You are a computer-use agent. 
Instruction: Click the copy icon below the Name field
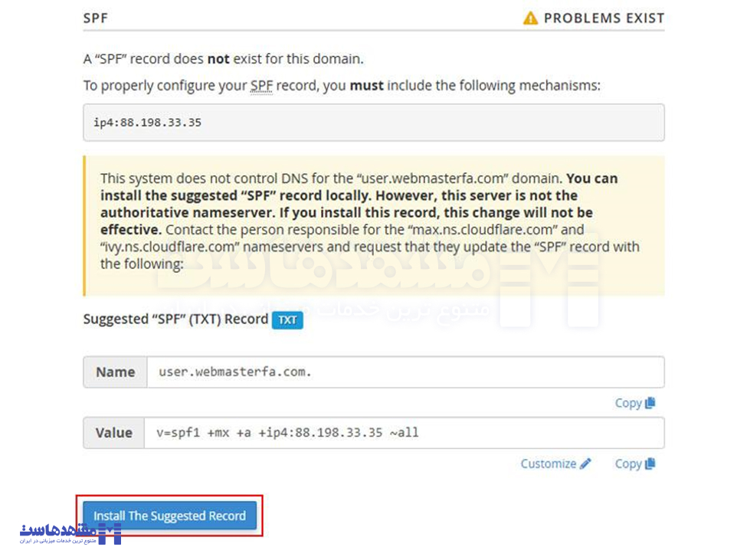[x=650, y=403]
